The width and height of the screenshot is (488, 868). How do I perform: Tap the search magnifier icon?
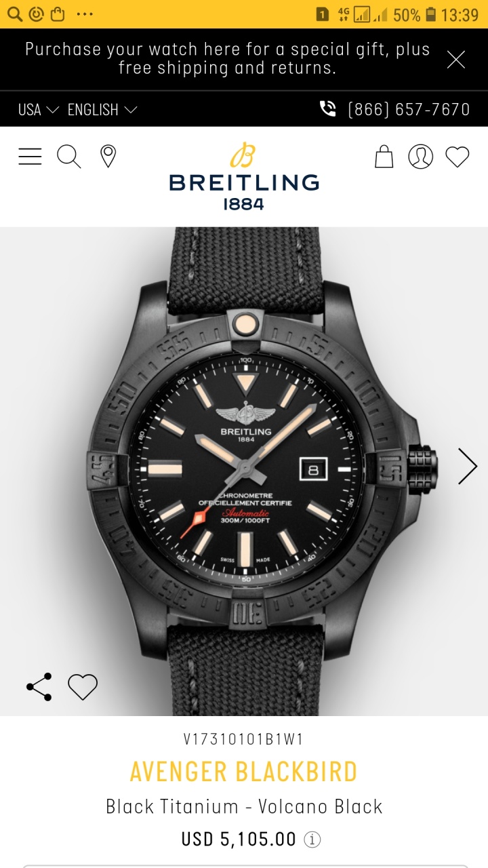(x=68, y=157)
